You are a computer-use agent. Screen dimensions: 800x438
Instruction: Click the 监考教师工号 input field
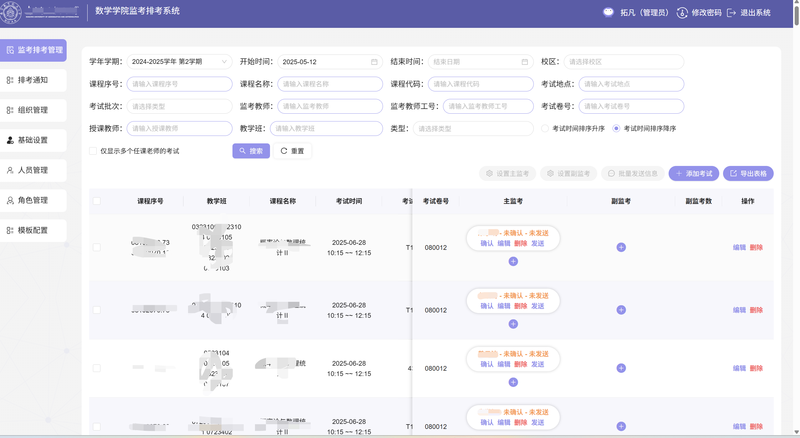pyautogui.click(x=488, y=106)
